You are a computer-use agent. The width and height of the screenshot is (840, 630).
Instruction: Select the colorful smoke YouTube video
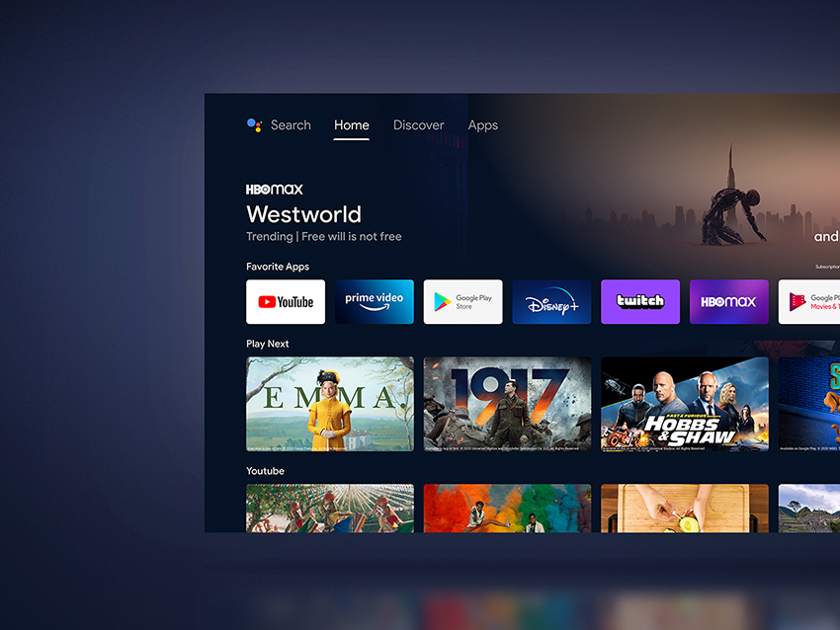[x=507, y=508]
